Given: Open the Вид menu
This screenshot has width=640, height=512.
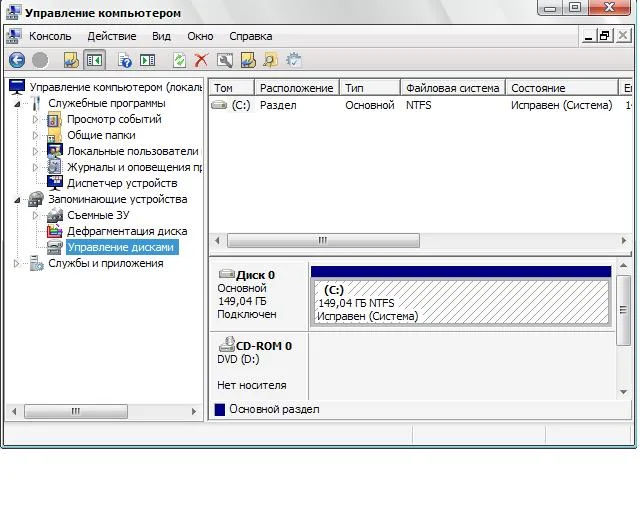Looking at the screenshot, I should (x=161, y=36).
